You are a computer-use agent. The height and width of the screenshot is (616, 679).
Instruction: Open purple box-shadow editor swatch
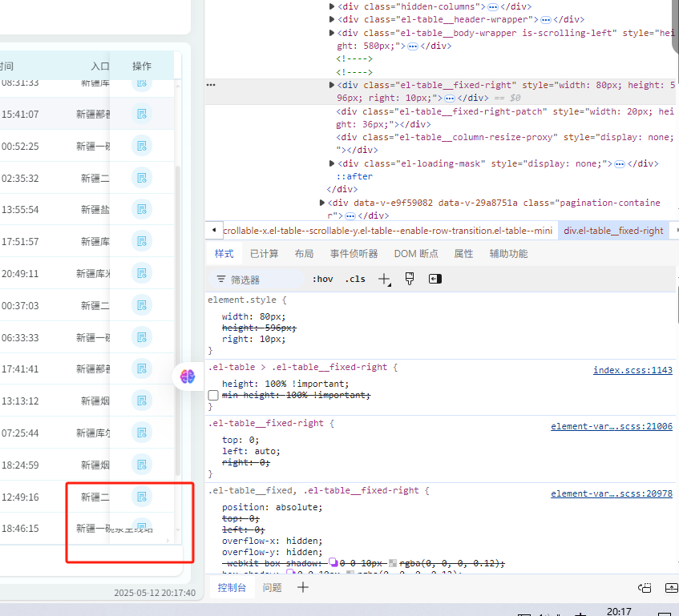[333, 563]
